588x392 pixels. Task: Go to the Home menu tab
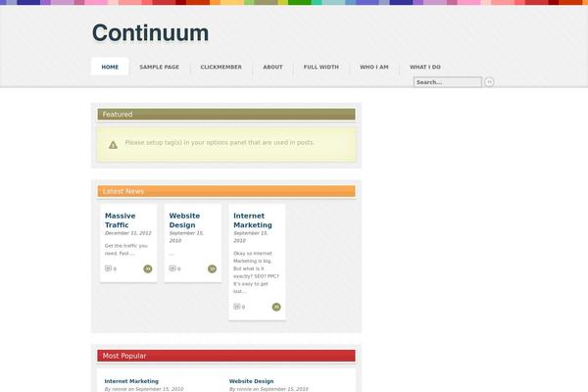(x=110, y=67)
